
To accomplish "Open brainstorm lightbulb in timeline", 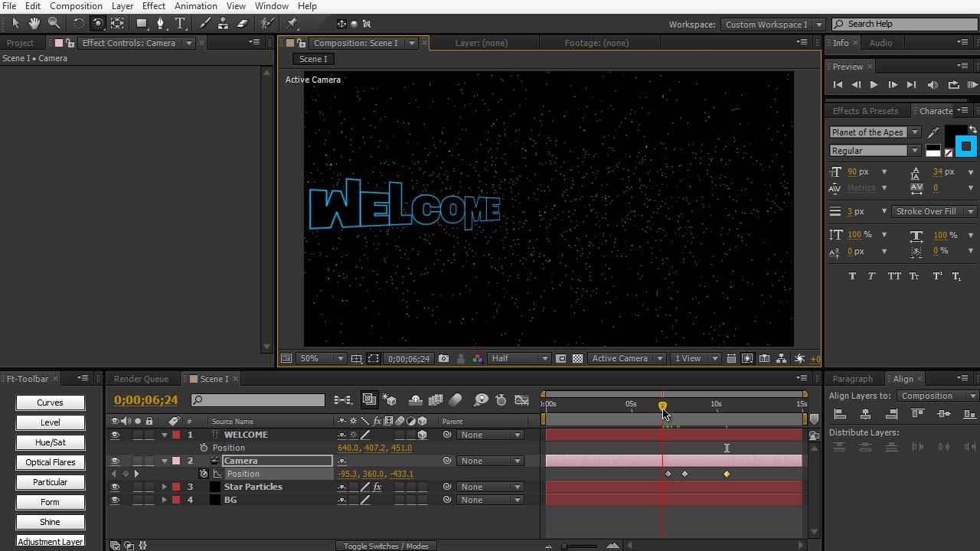I will point(481,399).
